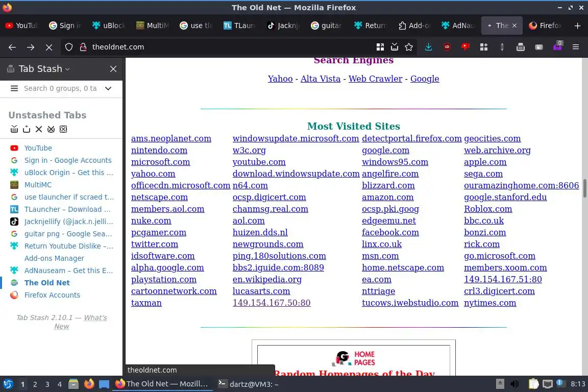The image size is (588, 392).
Task: Click the page vertical scrollbar thumb
Action: (584, 188)
